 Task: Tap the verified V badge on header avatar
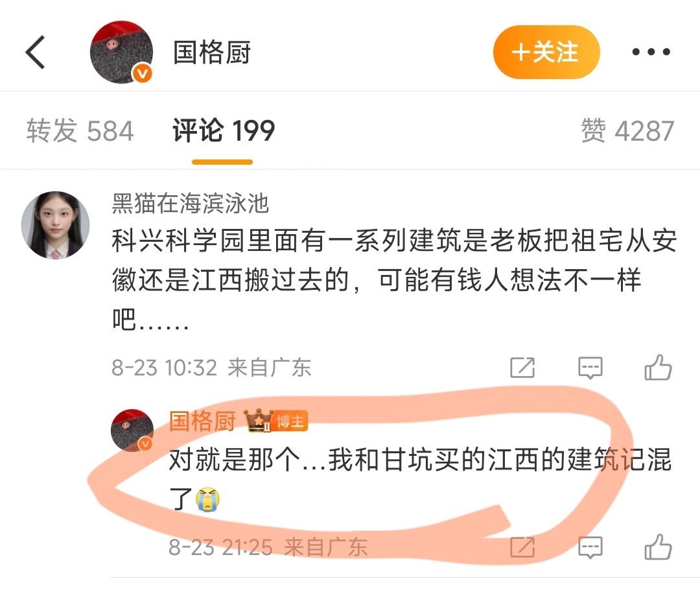coord(143,73)
